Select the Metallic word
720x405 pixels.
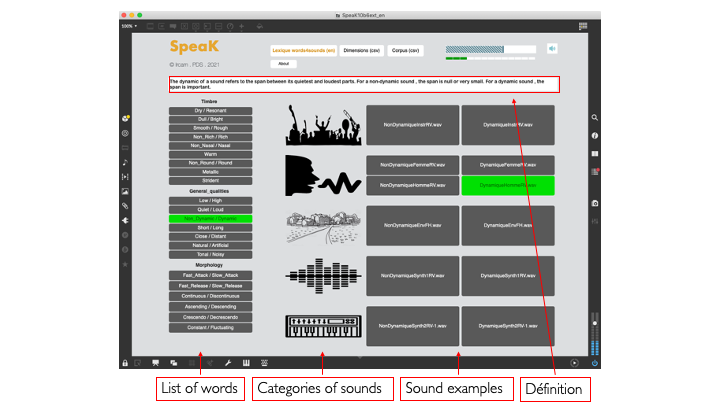click(x=210, y=172)
